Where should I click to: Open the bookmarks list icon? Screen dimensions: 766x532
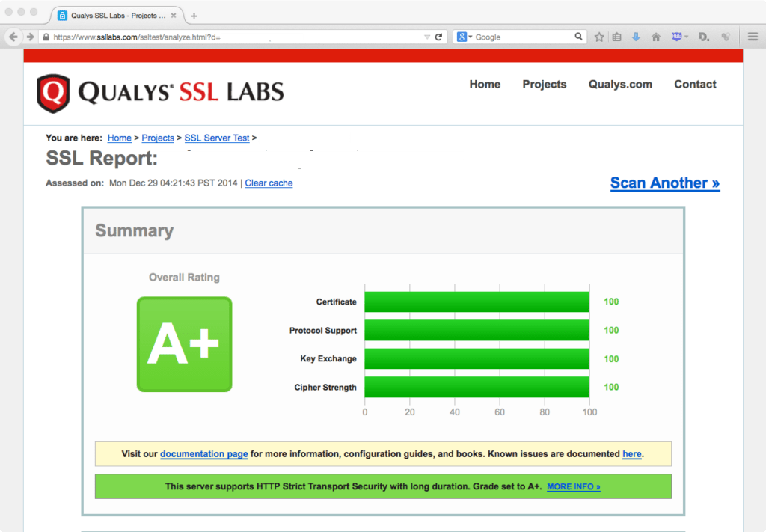tap(617, 37)
